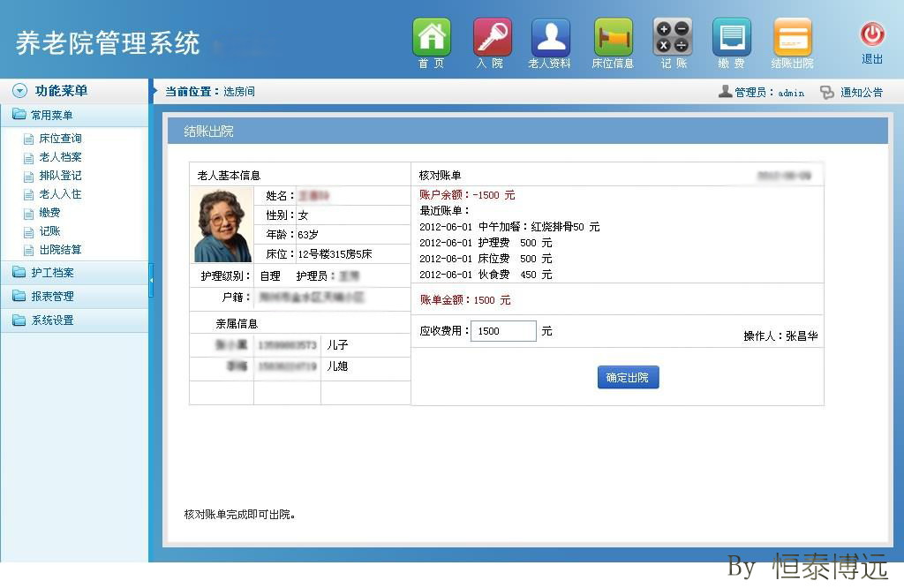Click the 中午加餐 红烧排骨 bill row
This screenshot has width=904, height=588.
pyautogui.click(x=509, y=227)
